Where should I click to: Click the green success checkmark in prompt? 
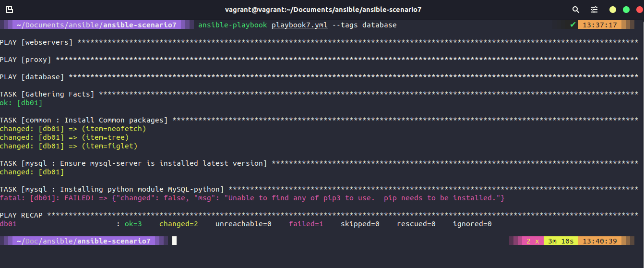pos(572,25)
